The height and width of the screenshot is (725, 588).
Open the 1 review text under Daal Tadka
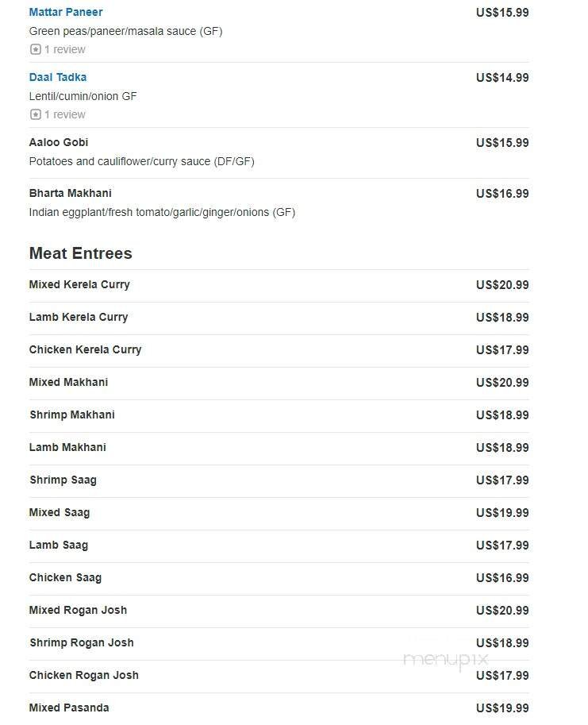pos(64,114)
